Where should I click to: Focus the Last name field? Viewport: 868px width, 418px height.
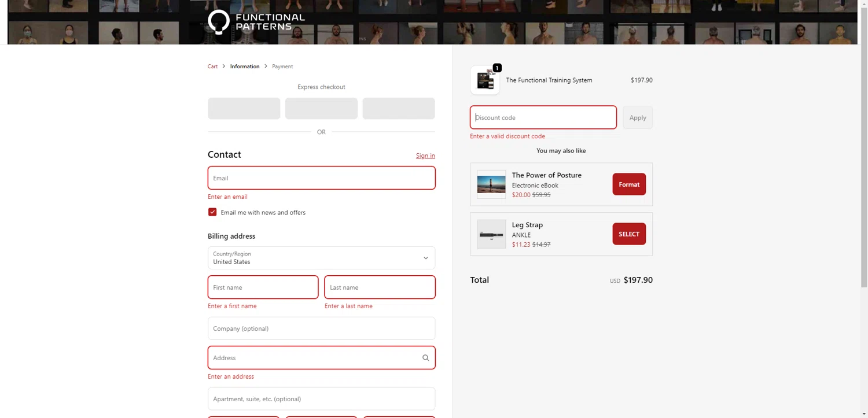tap(380, 287)
